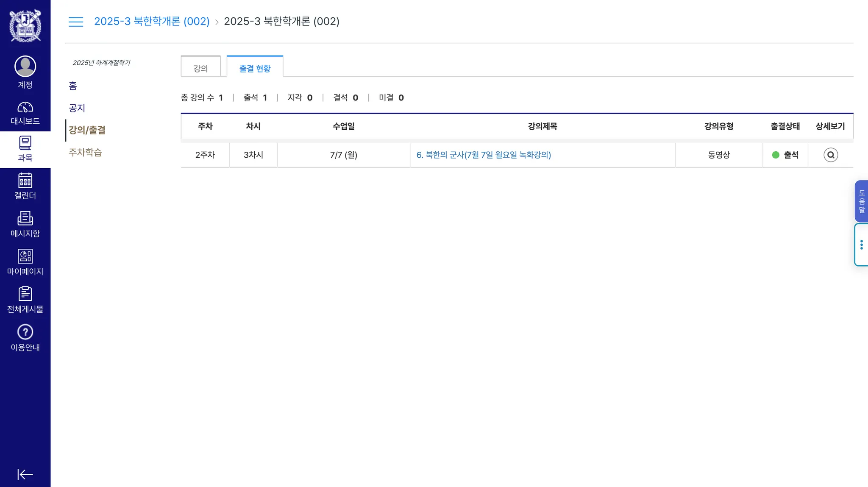Collapse the sidebar with arrow icon

point(25,474)
